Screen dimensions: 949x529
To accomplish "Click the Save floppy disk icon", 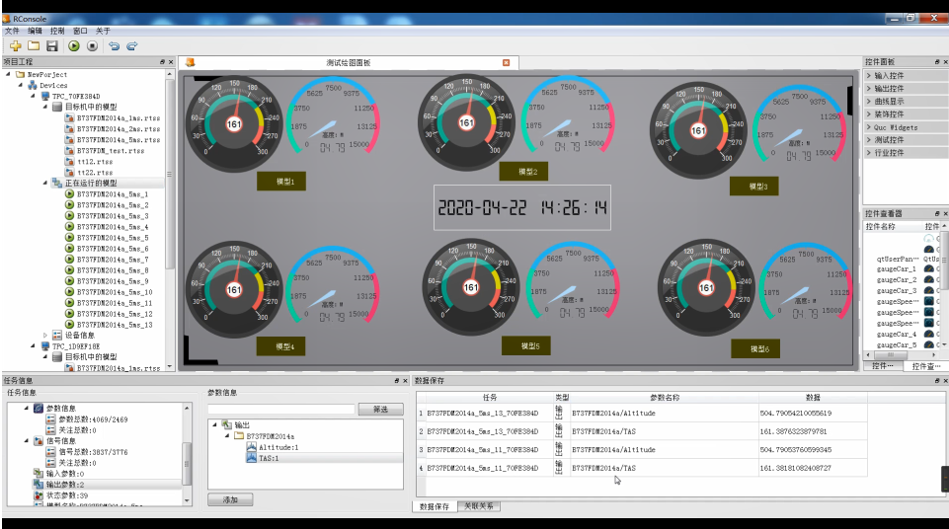I will coord(51,46).
